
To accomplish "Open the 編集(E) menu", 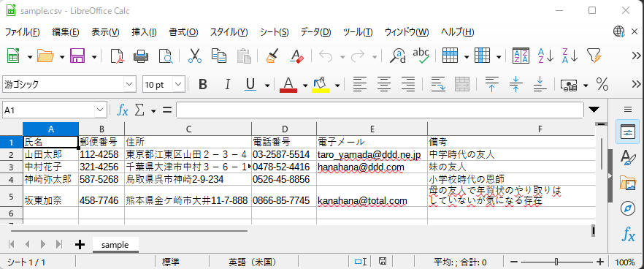I will pyautogui.click(x=66, y=32).
